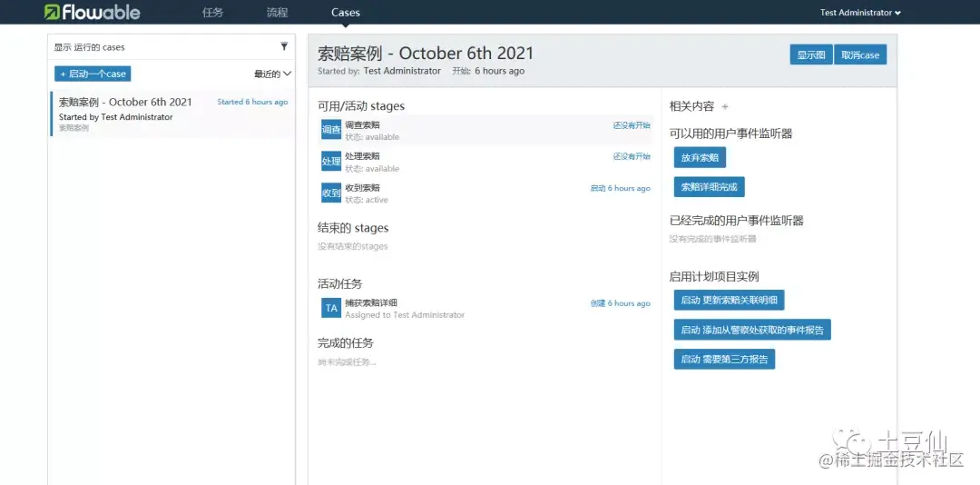This screenshot has width=980, height=485.
Task: Open the 处理索赔 stage row
Action: [485, 162]
